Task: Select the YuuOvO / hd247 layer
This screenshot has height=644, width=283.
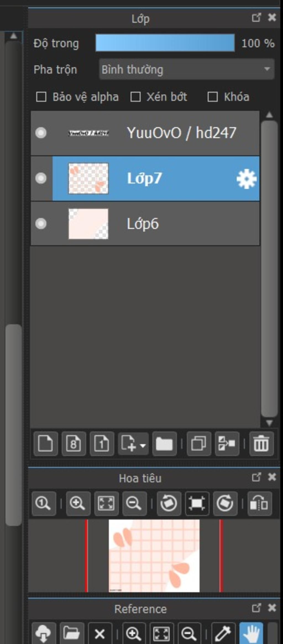Action: (x=181, y=133)
